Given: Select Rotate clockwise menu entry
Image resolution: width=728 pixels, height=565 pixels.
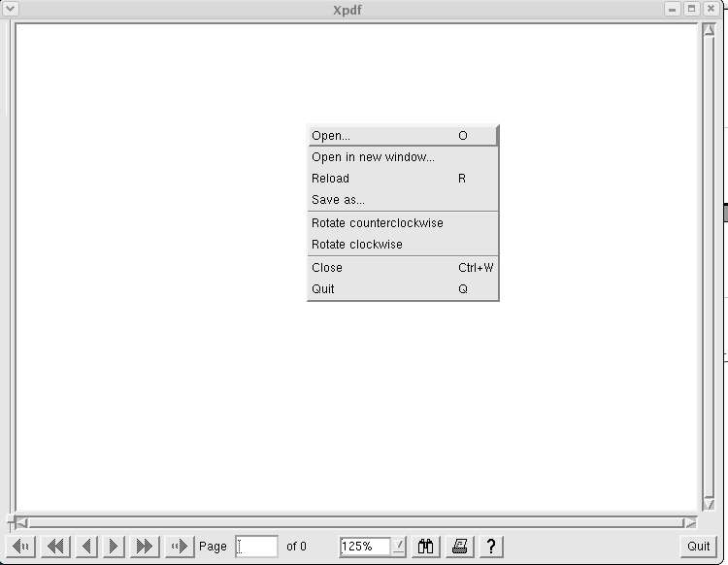Looking at the screenshot, I should click(x=403, y=245).
